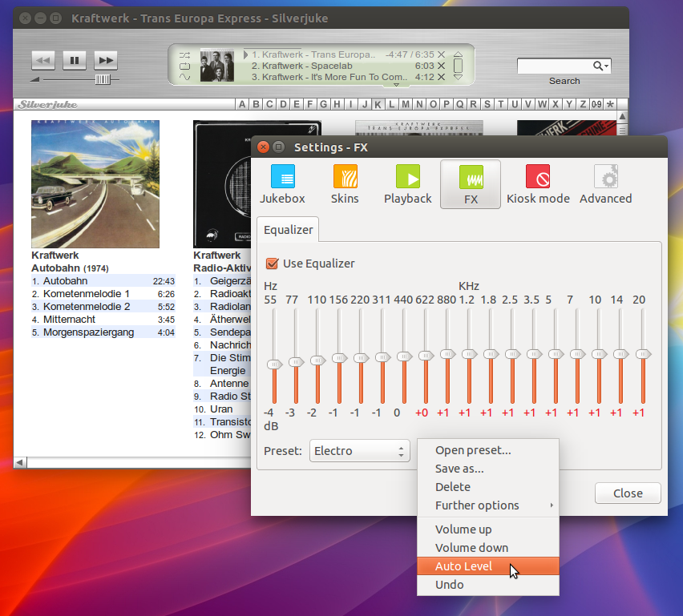Image resolution: width=683 pixels, height=616 pixels.
Task: Open the Jukebox settings page
Action: tap(282, 184)
